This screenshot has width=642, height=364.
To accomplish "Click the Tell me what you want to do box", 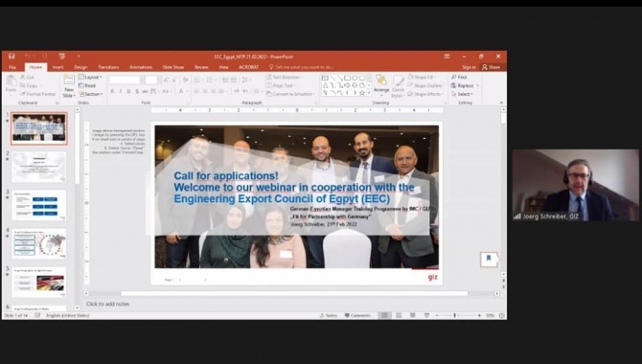I will 301,67.
